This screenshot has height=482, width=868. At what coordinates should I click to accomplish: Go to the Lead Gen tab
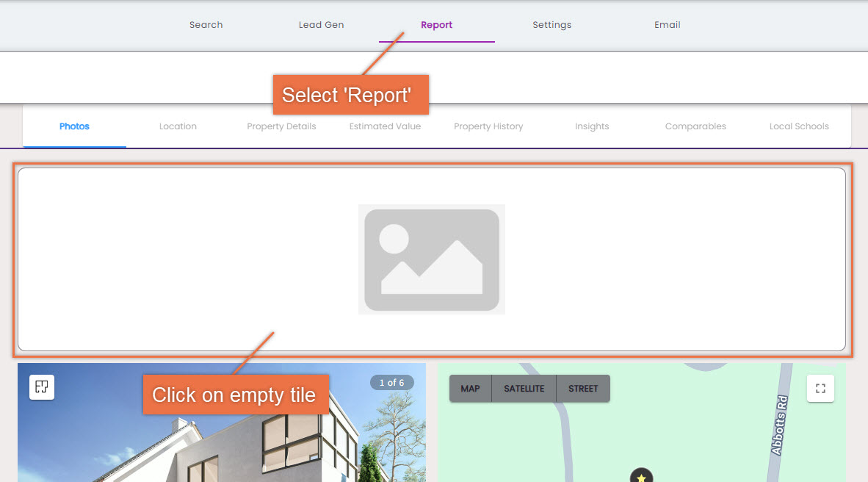321,25
